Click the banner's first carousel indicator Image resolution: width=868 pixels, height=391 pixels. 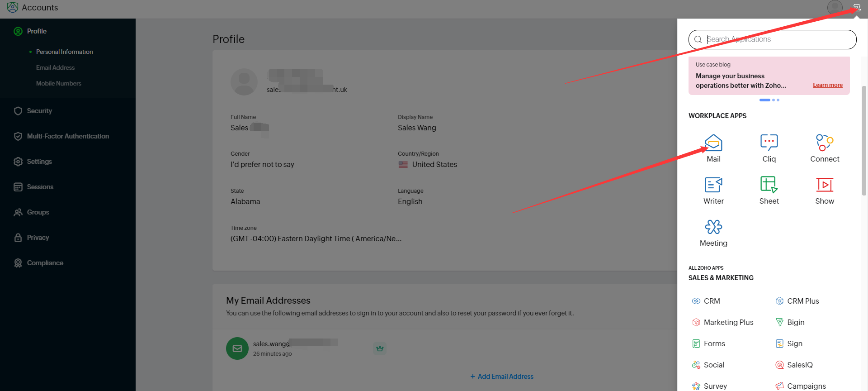coord(764,100)
